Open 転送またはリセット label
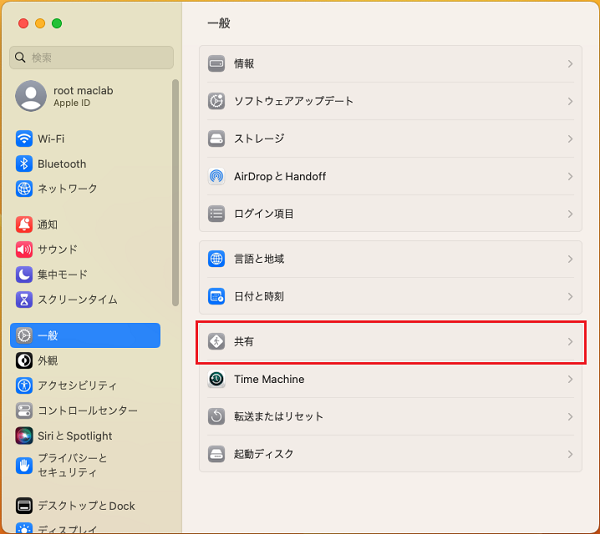 [279, 417]
